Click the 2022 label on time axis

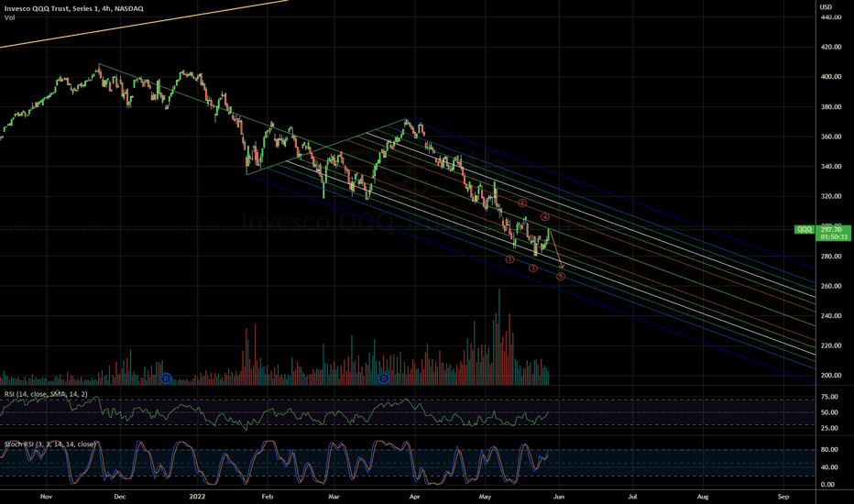point(197,497)
